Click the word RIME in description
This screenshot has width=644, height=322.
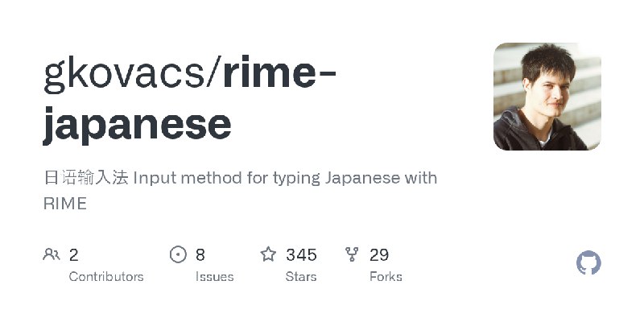point(64,204)
